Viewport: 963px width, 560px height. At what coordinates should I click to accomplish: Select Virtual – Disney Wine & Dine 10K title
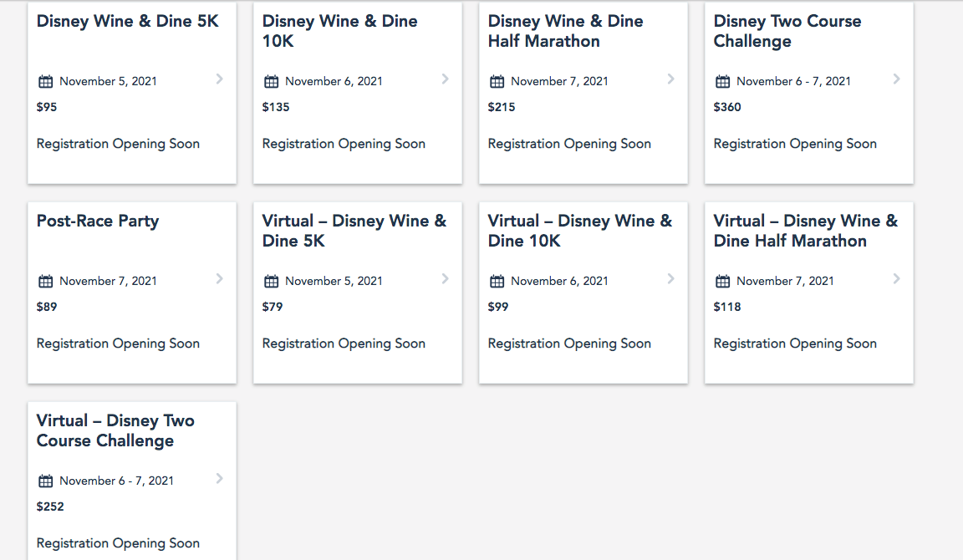pyautogui.click(x=579, y=231)
